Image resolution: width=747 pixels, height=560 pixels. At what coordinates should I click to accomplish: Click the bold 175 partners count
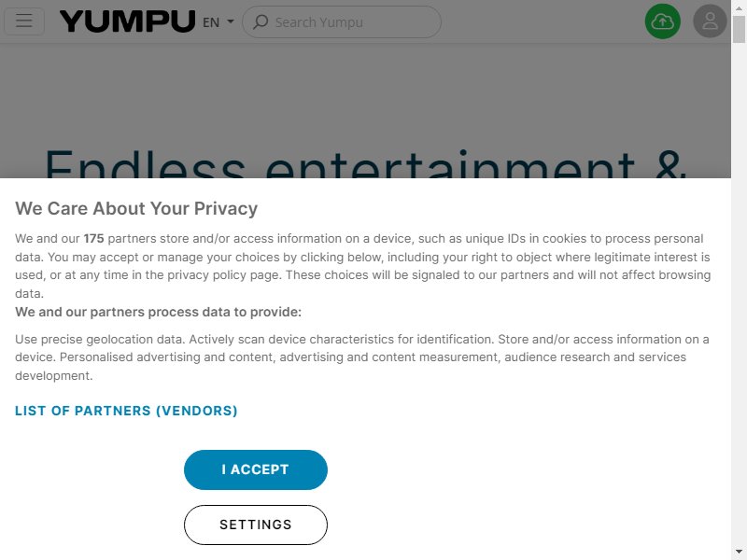coord(94,239)
